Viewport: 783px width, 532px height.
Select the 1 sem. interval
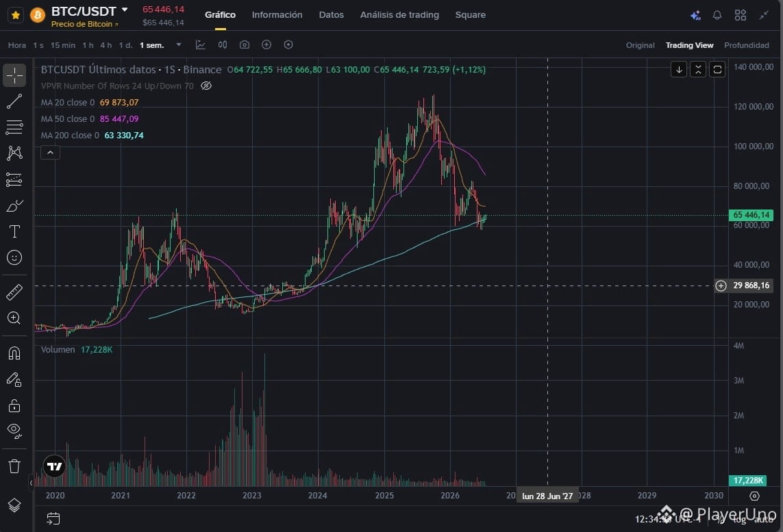pyautogui.click(x=152, y=45)
